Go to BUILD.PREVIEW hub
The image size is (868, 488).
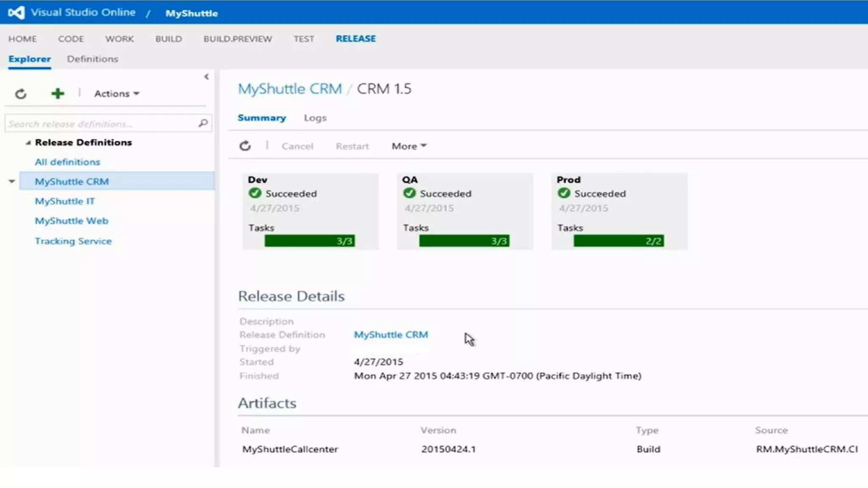(x=237, y=39)
